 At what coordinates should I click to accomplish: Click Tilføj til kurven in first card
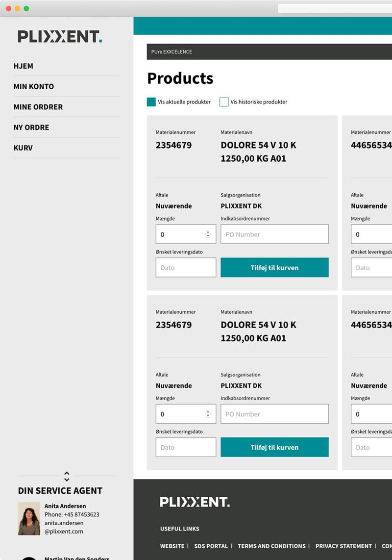[274, 268]
